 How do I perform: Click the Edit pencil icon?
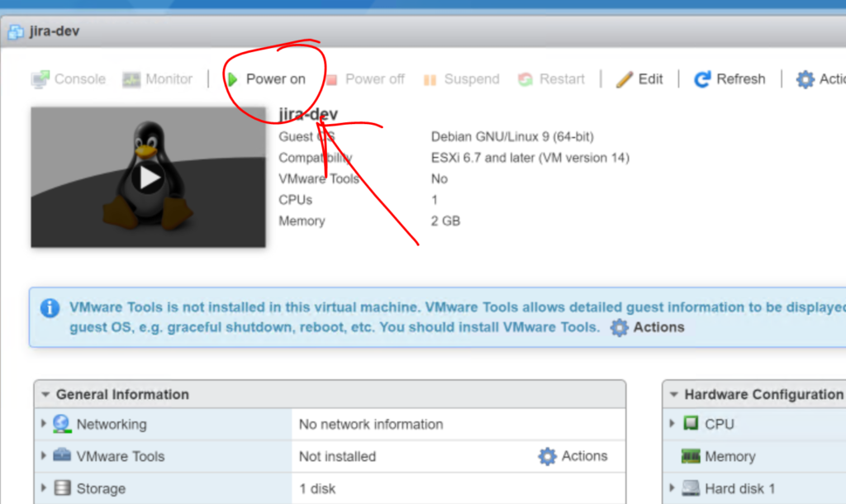point(625,79)
